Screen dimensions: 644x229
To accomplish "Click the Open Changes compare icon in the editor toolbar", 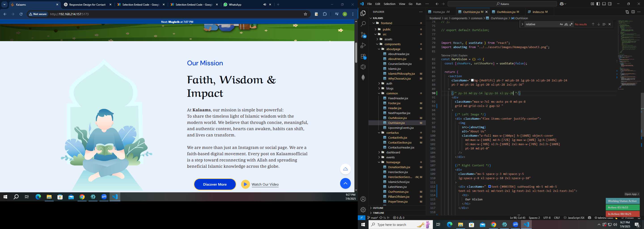I will point(627,12).
